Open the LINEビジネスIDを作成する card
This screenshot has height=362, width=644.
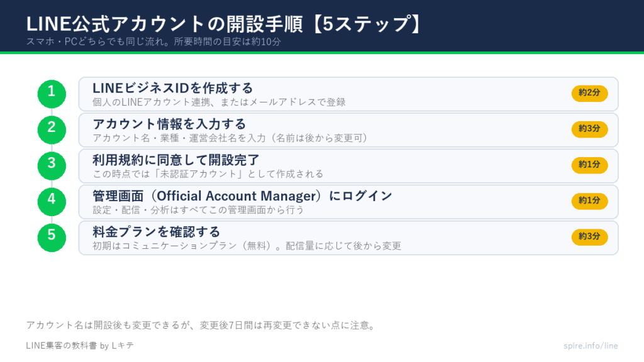click(x=348, y=94)
